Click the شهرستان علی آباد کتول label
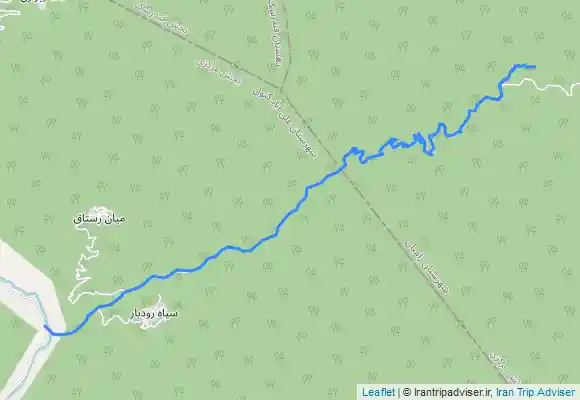Image resolution: width=580 pixels, height=400 pixels. pos(284,123)
